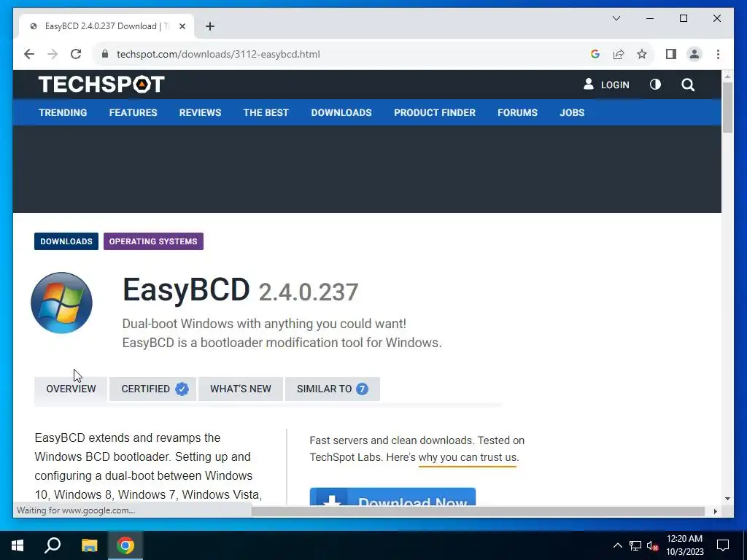Click the dark blue DOWNLOADS category tag
Image resolution: width=747 pixels, height=560 pixels.
66,241
